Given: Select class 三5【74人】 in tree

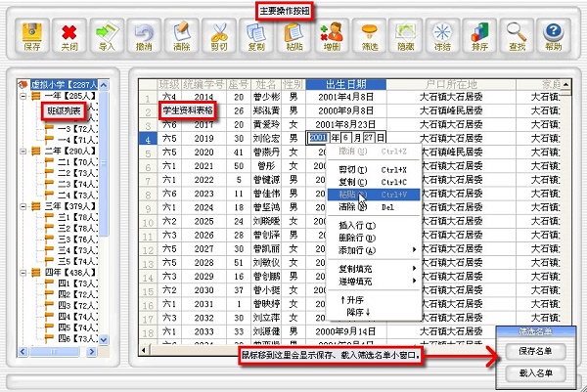Looking at the screenshot, I should click(x=77, y=261).
